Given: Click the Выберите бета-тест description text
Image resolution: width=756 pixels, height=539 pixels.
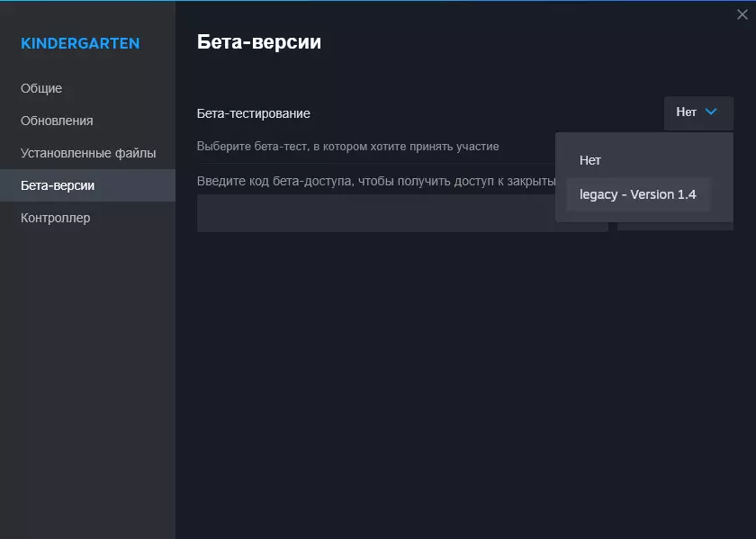Looking at the screenshot, I should coord(347,146).
